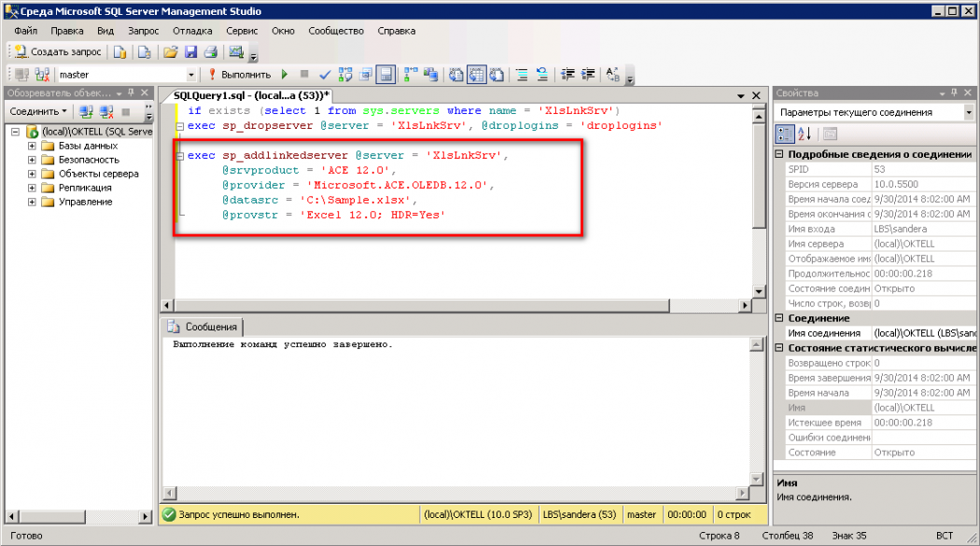Open the master database dropdown
Image resolution: width=980 pixels, height=546 pixels.
[x=191, y=75]
